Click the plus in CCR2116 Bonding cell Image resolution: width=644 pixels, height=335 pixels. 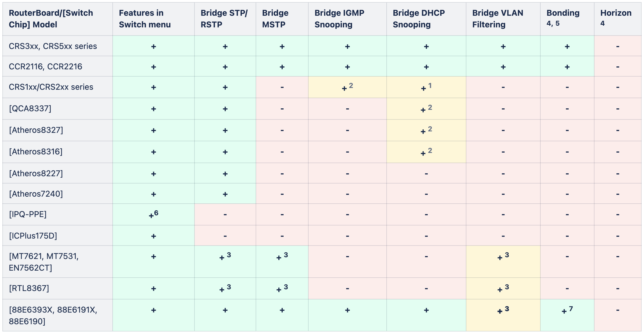pos(567,67)
